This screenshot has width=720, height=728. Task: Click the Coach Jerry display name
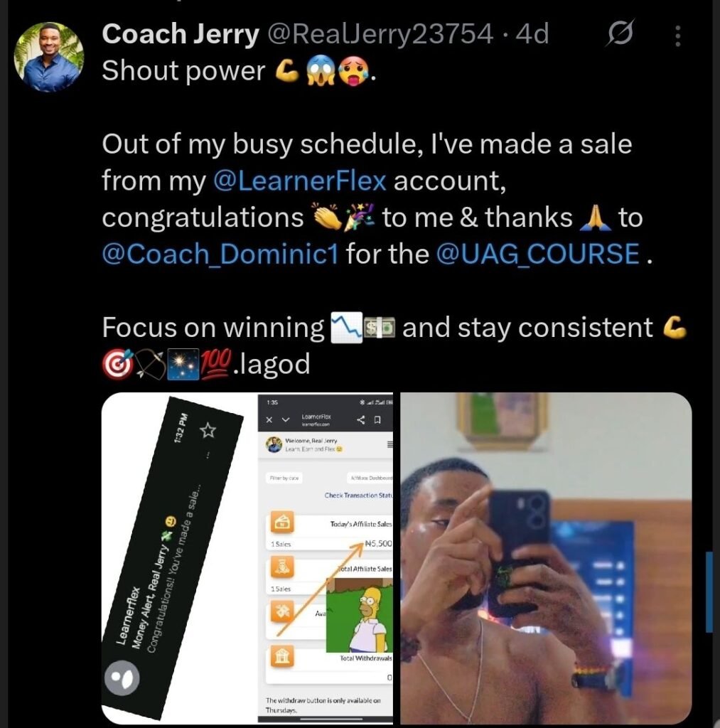(181, 33)
